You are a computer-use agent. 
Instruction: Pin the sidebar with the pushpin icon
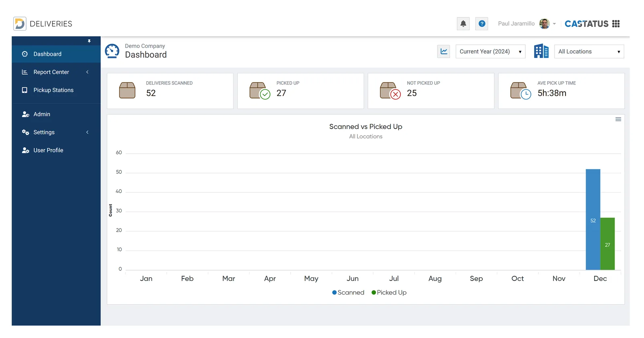pyautogui.click(x=89, y=41)
